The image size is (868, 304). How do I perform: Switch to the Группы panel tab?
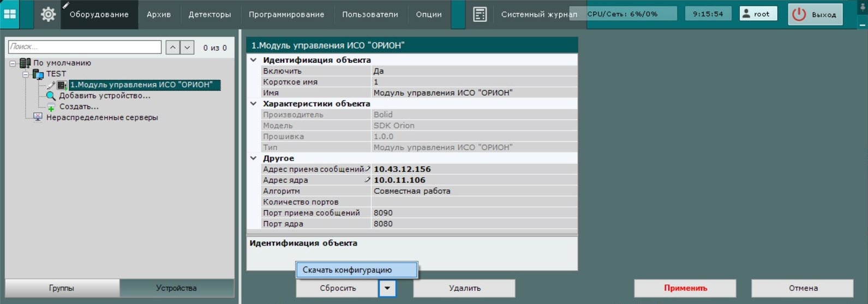[62, 288]
